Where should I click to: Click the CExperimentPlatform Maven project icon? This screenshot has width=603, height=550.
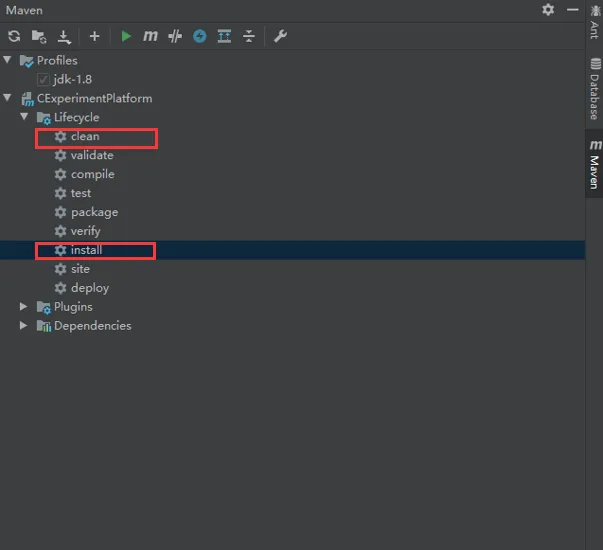[27, 99]
